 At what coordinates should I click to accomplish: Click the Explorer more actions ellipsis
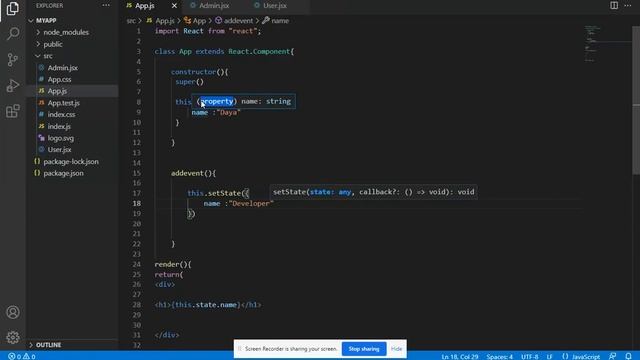pos(106,5)
